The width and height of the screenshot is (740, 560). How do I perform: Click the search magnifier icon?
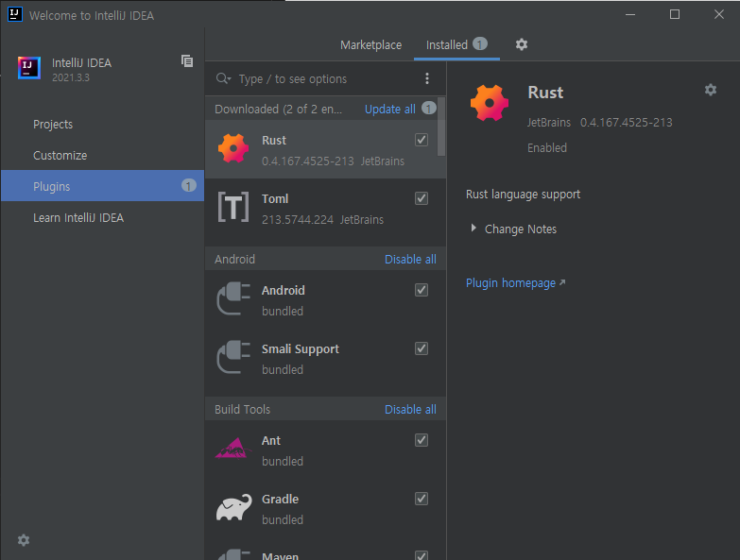click(223, 78)
